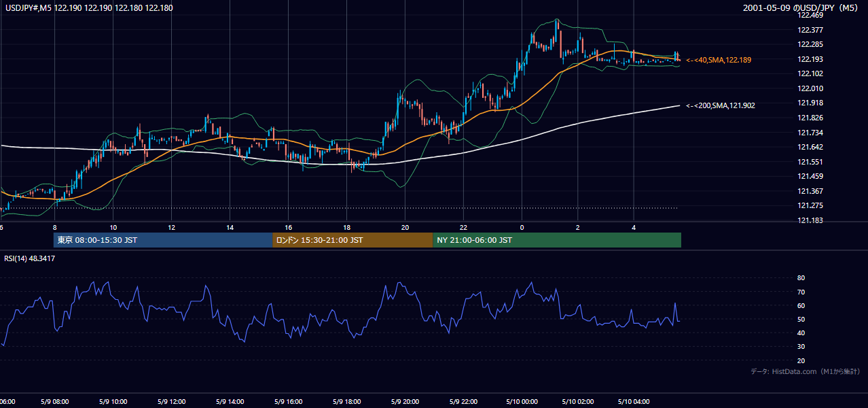Viewport: 868px width, 408px height.
Task: Click the RSI(14) 48.3417 indicator label
Action: coord(30,258)
